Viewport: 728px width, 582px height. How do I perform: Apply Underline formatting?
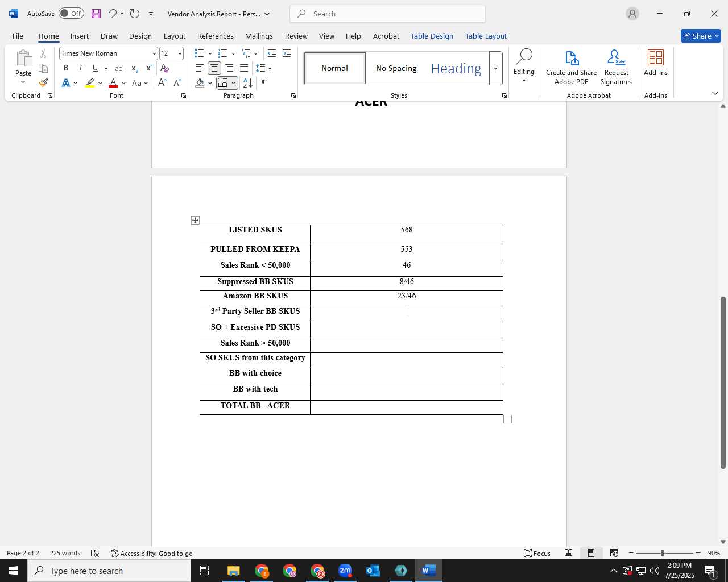95,68
